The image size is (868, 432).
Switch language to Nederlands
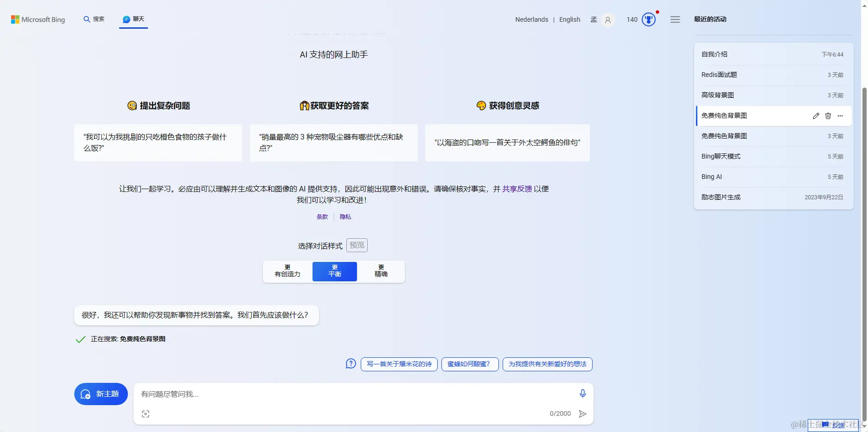point(531,19)
